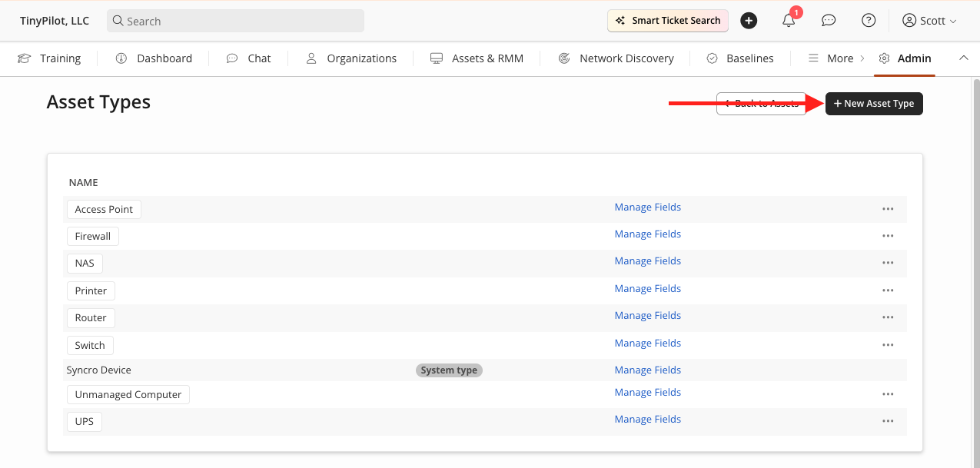980x468 pixels.
Task: Click the Network Discovery globe icon
Action: tap(563, 58)
